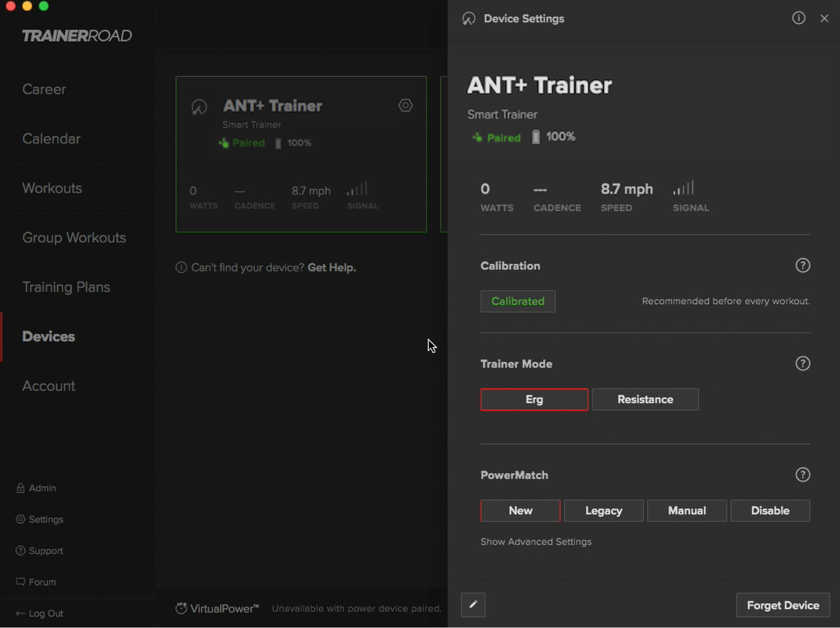Image resolution: width=840 pixels, height=628 pixels.
Task: Click the Forget Device button
Action: click(783, 605)
